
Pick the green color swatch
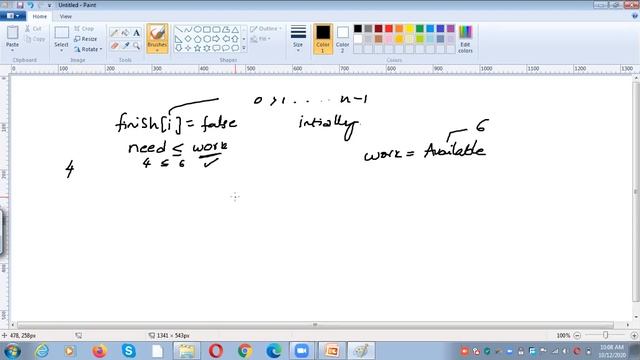click(420, 29)
